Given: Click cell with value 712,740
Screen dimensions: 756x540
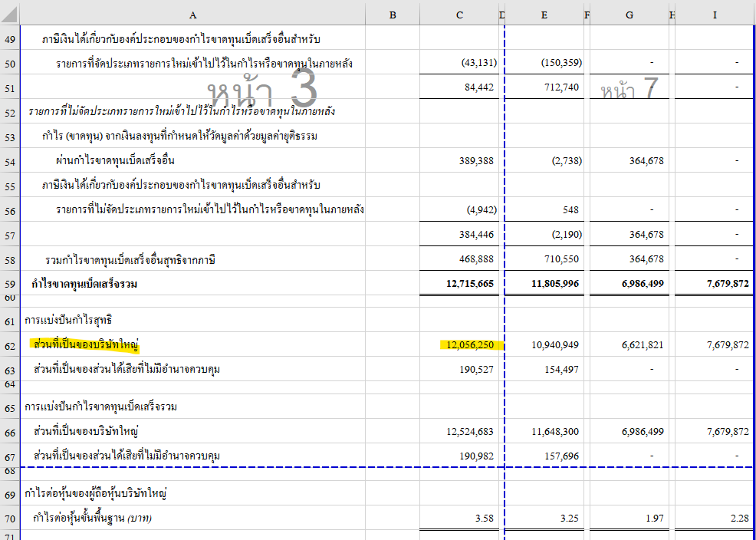Looking at the screenshot, I should pos(544,87).
